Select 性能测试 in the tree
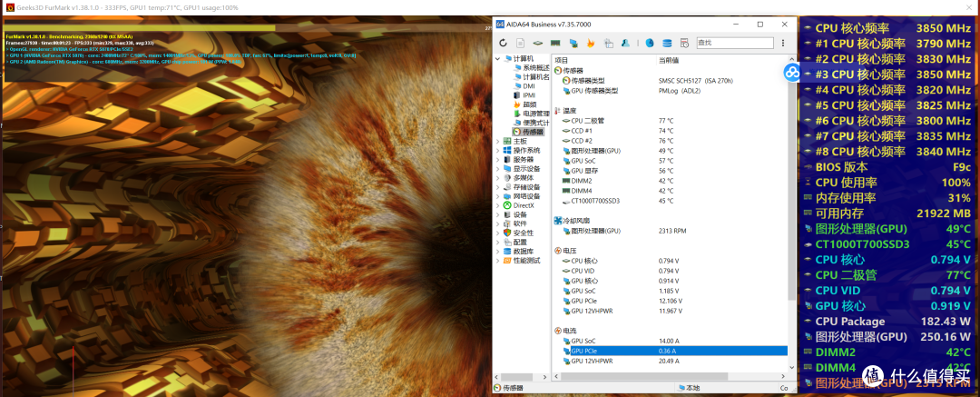Viewport: 980px width, 397px height. 522,261
